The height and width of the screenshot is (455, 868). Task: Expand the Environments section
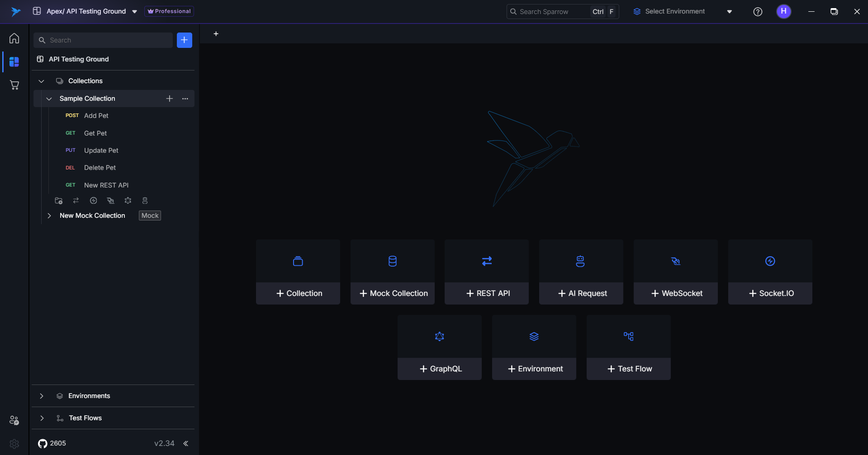pyautogui.click(x=42, y=396)
